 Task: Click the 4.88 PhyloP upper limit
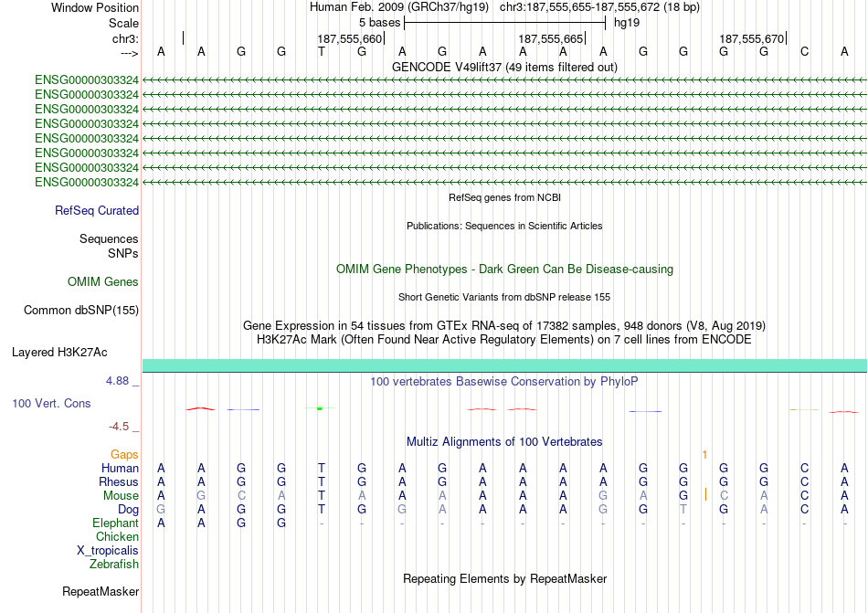click(117, 381)
